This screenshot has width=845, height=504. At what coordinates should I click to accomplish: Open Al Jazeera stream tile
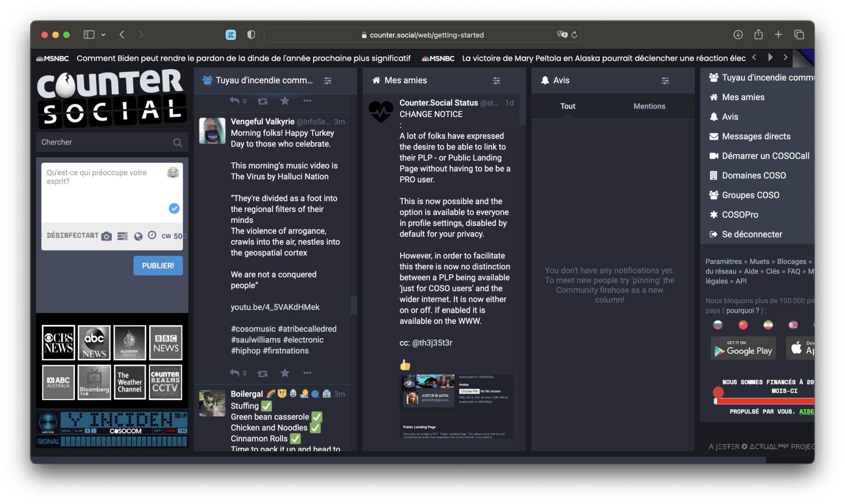(x=130, y=343)
